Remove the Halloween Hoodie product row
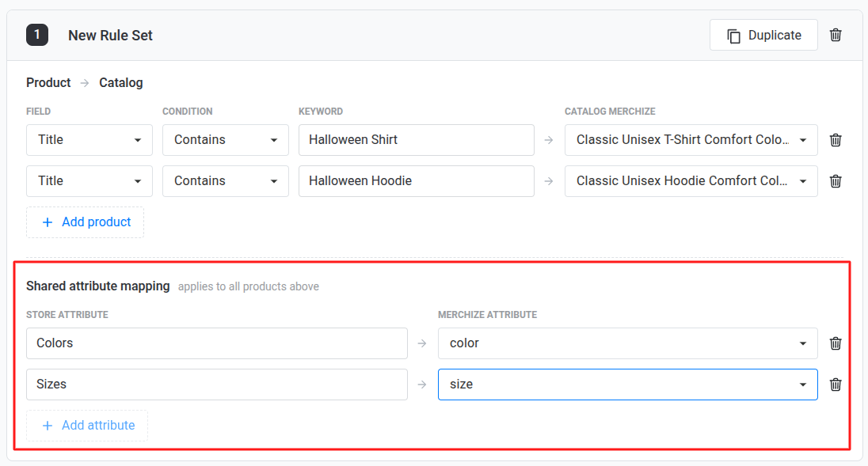Viewport: 868px width, 466px height. coord(836,180)
